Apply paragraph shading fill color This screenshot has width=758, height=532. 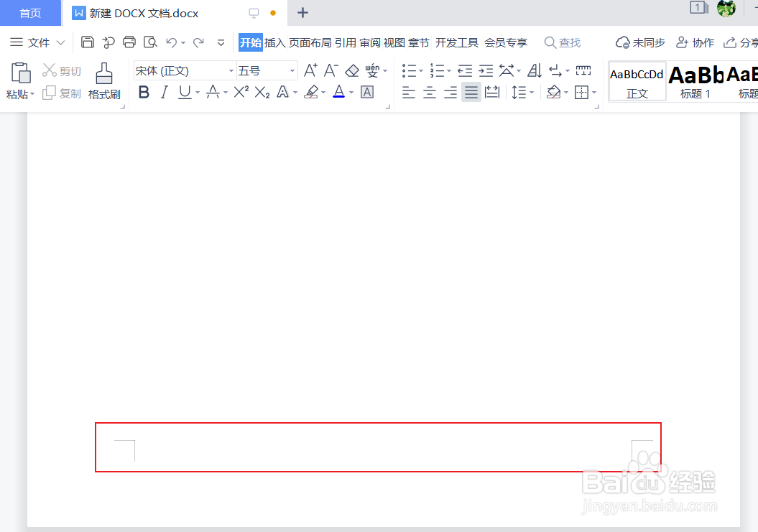pyautogui.click(x=553, y=92)
